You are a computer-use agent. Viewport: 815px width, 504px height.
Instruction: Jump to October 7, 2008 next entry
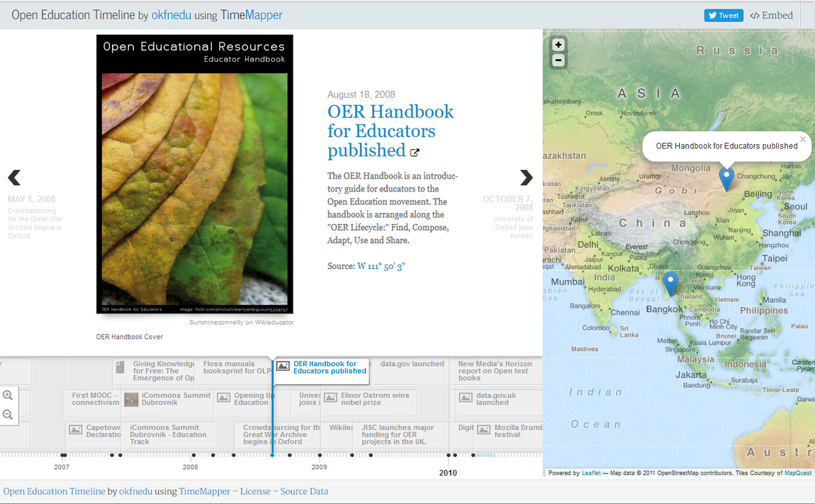click(x=508, y=217)
